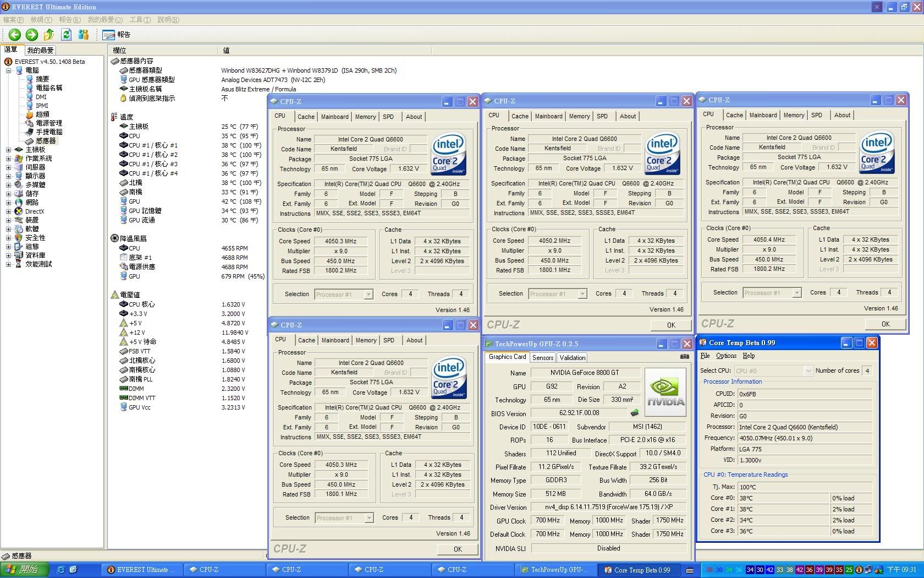Select the 電源管理 tree item

tap(49, 123)
